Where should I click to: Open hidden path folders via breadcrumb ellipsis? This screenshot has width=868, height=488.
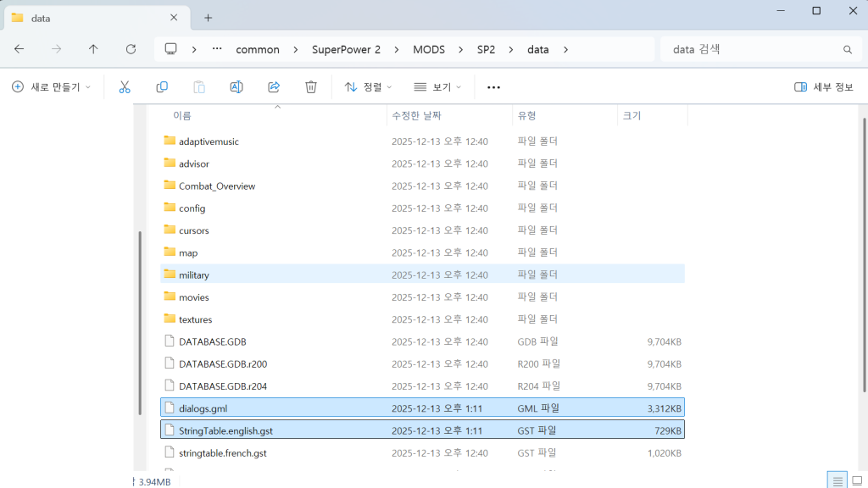click(x=216, y=49)
